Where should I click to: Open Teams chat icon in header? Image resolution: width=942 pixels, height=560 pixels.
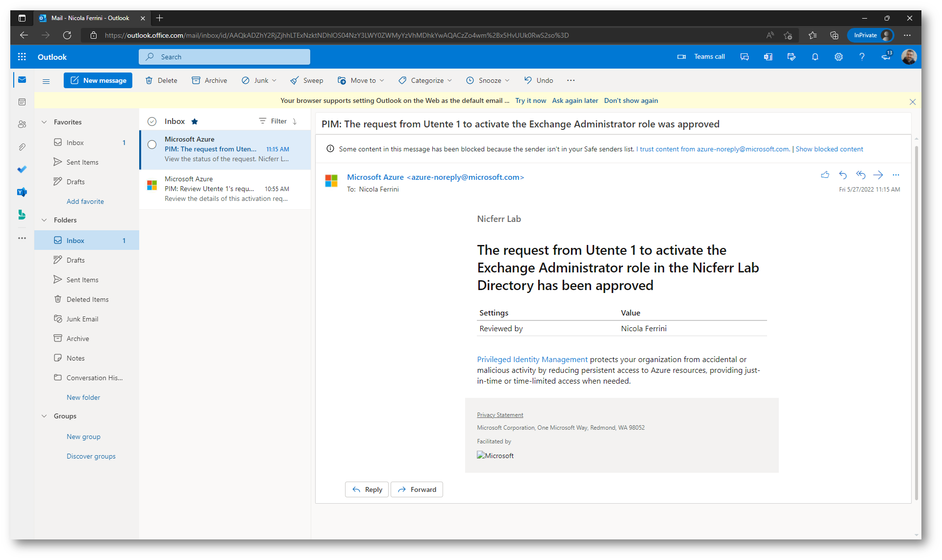(x=744, y=57)
